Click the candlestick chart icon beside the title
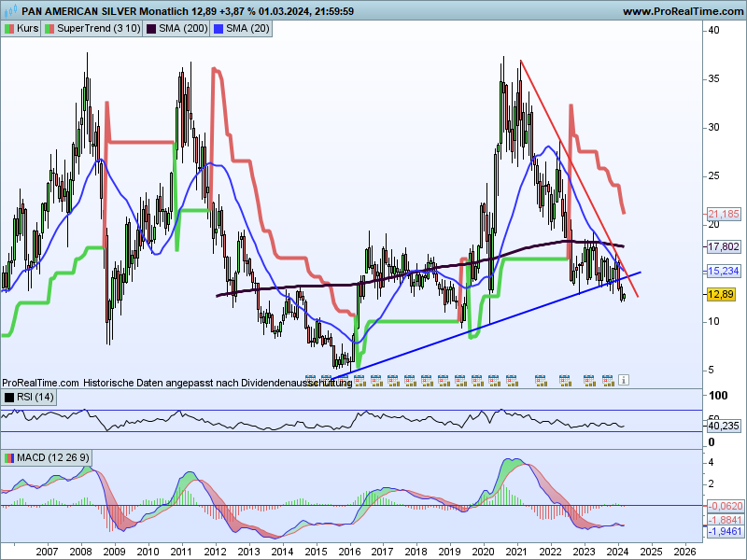747x560 pixels. pyautogui.click(x=11, y=10)
